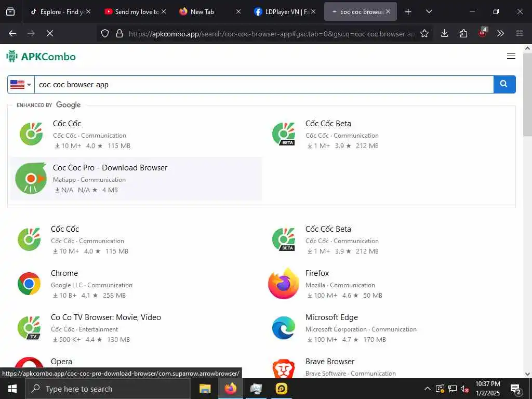532x399 pixels.
Task: Open the Brave Browser result title
Action: [x=330, y=362]
